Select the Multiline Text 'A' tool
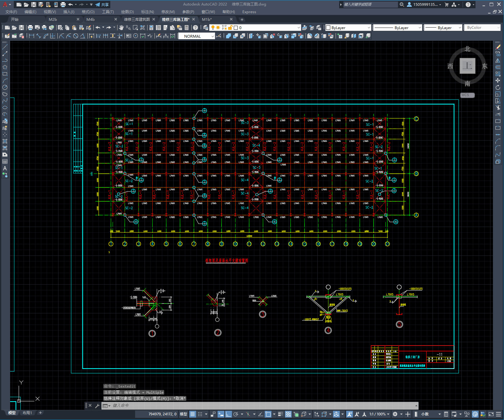The height and width of the screenshot is (420, 504). pos(5,168)
